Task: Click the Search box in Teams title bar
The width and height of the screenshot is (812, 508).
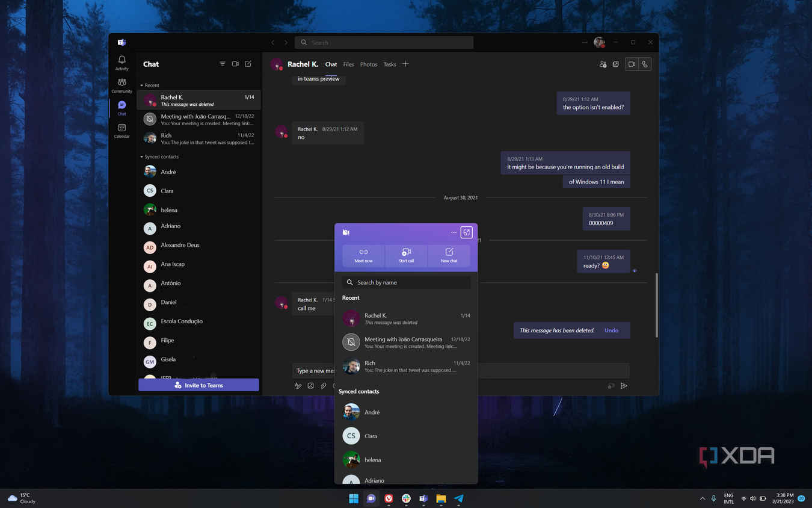Action: tap(384, 43)
